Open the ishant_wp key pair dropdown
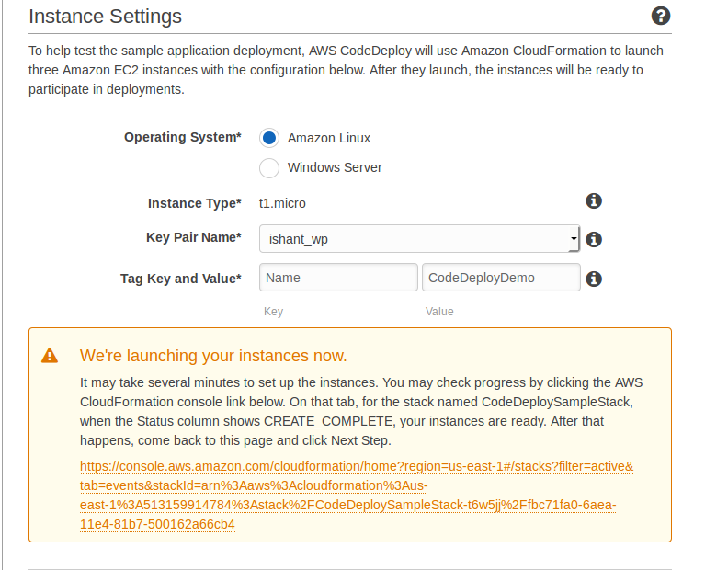The image size is (728, 570). [419, 239]
